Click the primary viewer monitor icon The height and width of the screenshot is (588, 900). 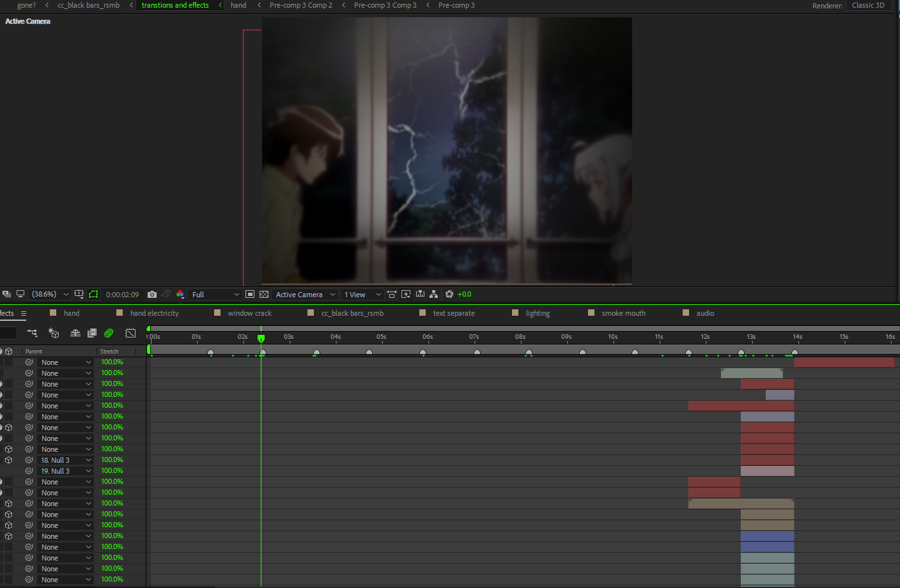click(20, 294)
